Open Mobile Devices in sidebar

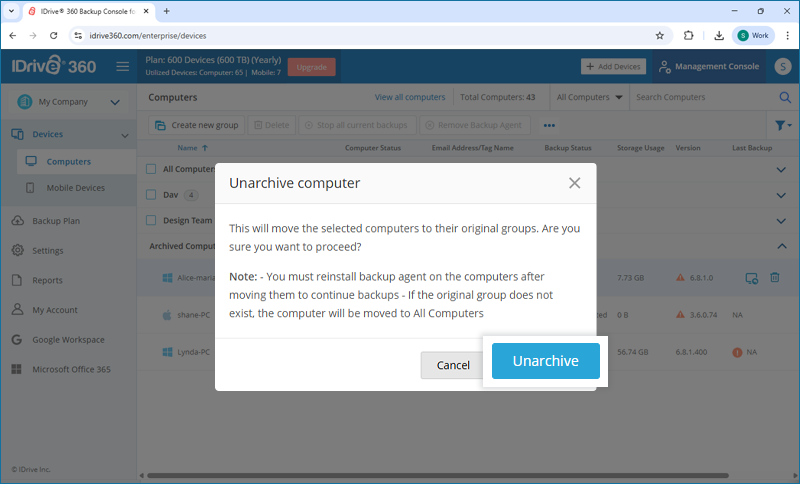[x=76, y=188]
